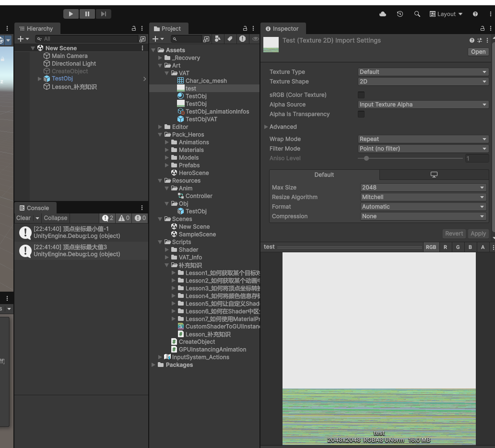Click the global search magnifier icon

coord(417,14)
